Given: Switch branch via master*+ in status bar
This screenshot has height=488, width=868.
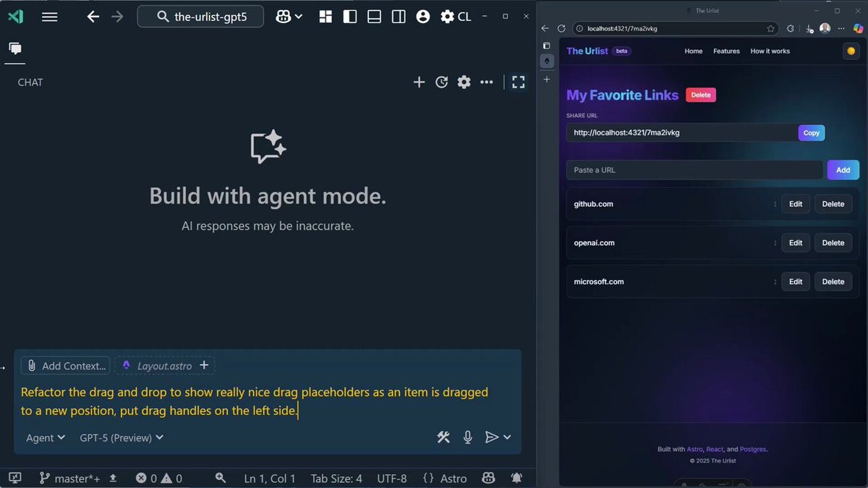Looking at the screenshot, I should (x=71, y=478).
